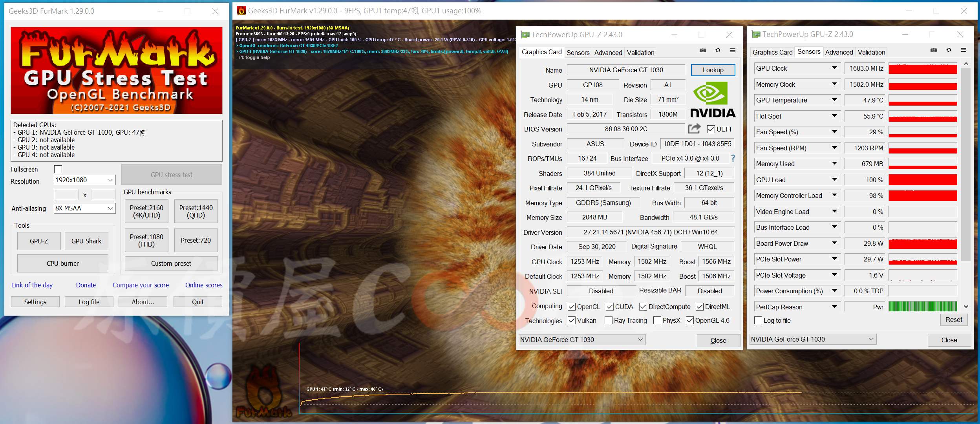Screen dimensions: 980x424
Task: Click the Preset:1080 (FHD) benchmark button
Action: [146, 240]
